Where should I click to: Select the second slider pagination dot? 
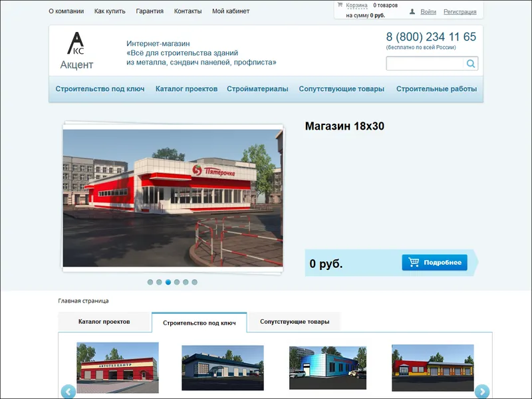(x=159, y=282)
